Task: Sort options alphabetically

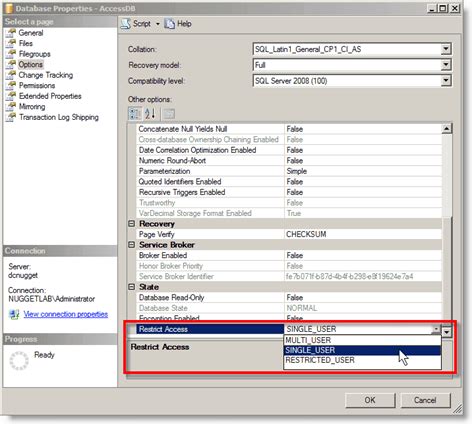Action: [x=150, y=114]
